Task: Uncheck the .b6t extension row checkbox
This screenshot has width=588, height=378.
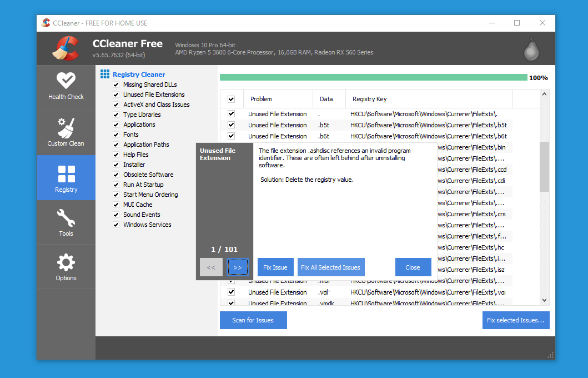Action: (x=232, y=136)
